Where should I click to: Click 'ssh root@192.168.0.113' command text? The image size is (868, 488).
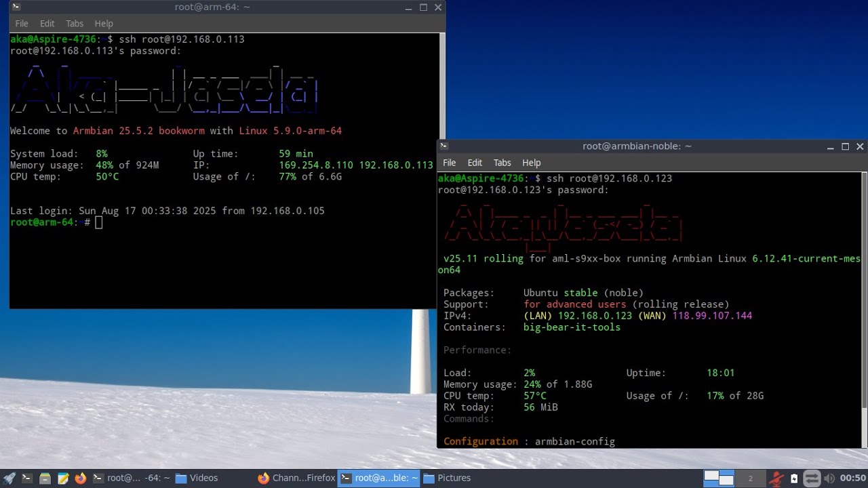(x=182, y=39)
